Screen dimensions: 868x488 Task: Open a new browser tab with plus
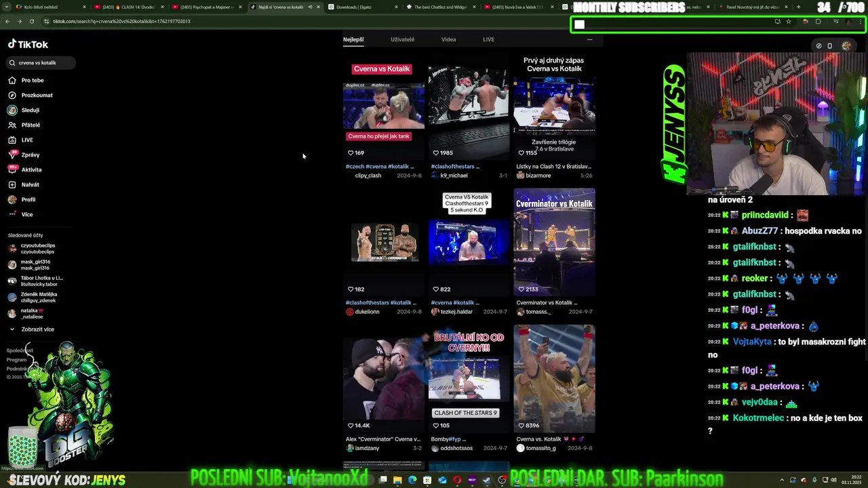pyautogui.click(x=798, y=7)
